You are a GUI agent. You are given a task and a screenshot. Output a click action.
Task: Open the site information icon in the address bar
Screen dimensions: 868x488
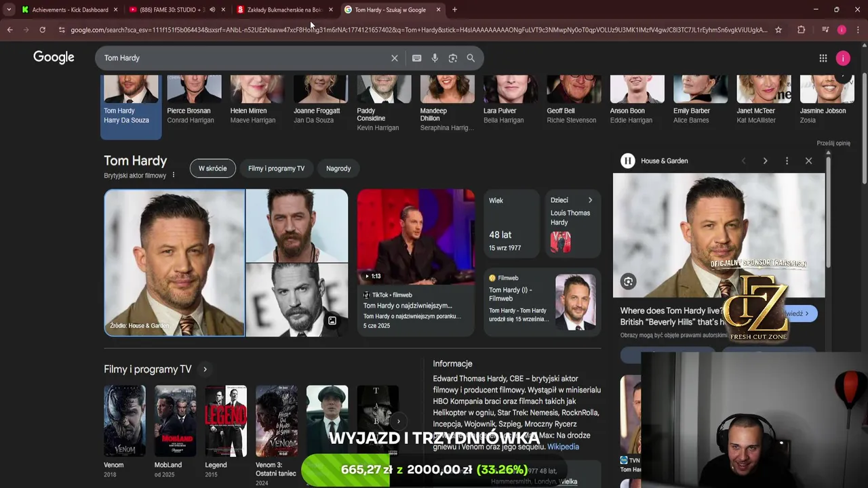62,30
